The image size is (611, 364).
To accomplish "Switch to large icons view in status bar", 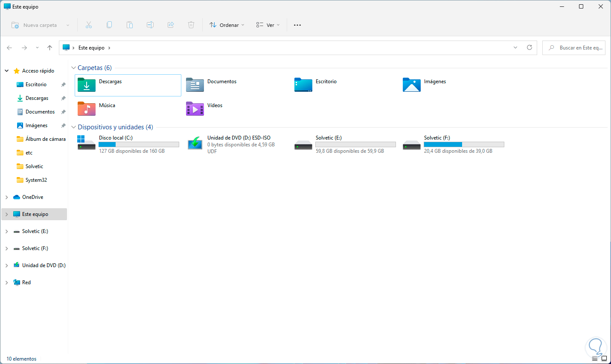I will (604, 358).
